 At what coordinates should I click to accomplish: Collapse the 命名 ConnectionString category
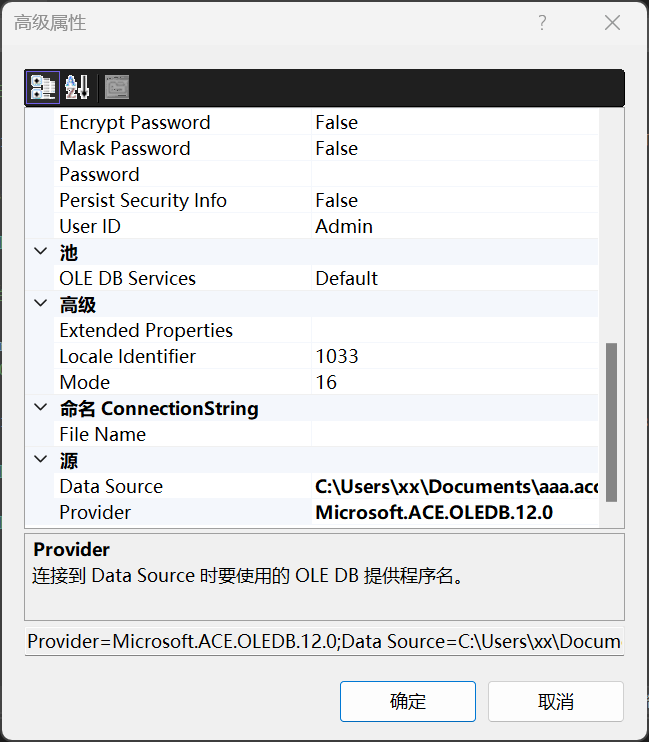coord(41,408)
